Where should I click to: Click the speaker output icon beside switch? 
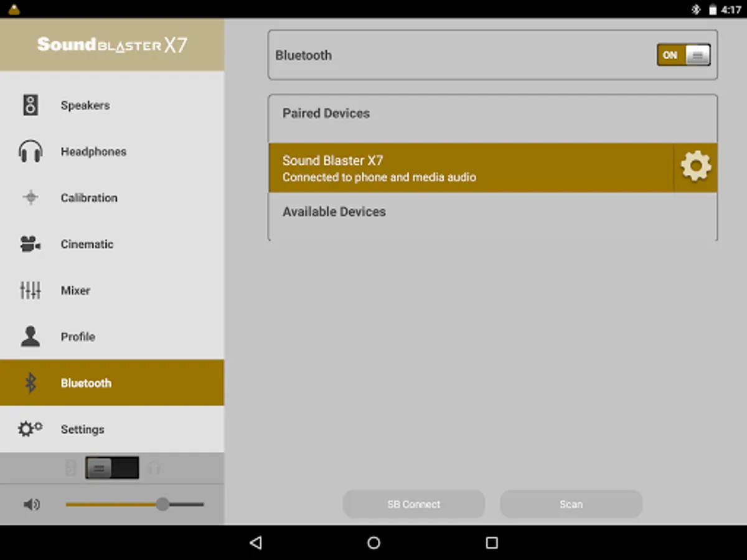71,468
